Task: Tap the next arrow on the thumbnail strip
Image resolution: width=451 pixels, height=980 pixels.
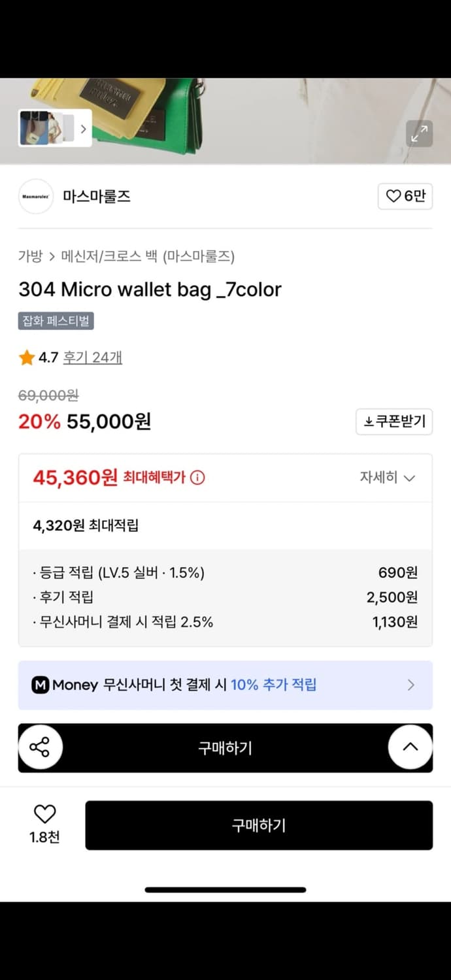Action: click(83, 129)
